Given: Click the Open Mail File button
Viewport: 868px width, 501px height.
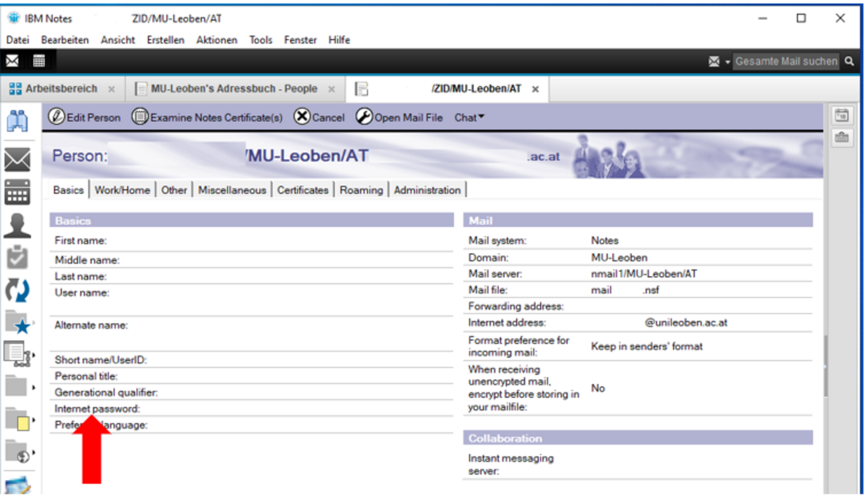Looking at the screenshot, I should (x=400, y=118).
